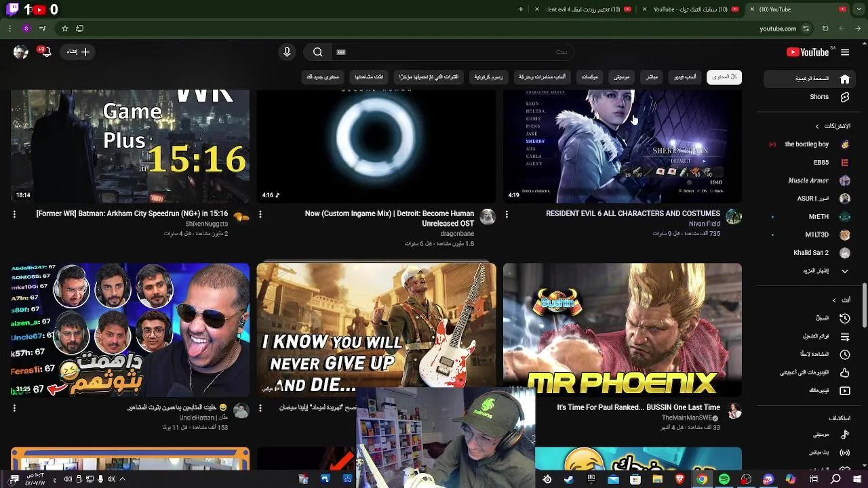Click the YouTube logo

click(x=808, y=52)
